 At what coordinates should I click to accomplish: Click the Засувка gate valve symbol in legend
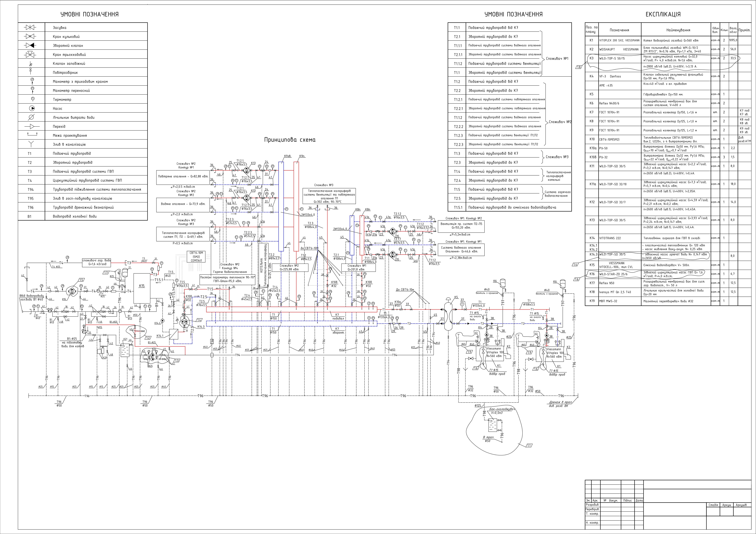[x=30, y=28]
